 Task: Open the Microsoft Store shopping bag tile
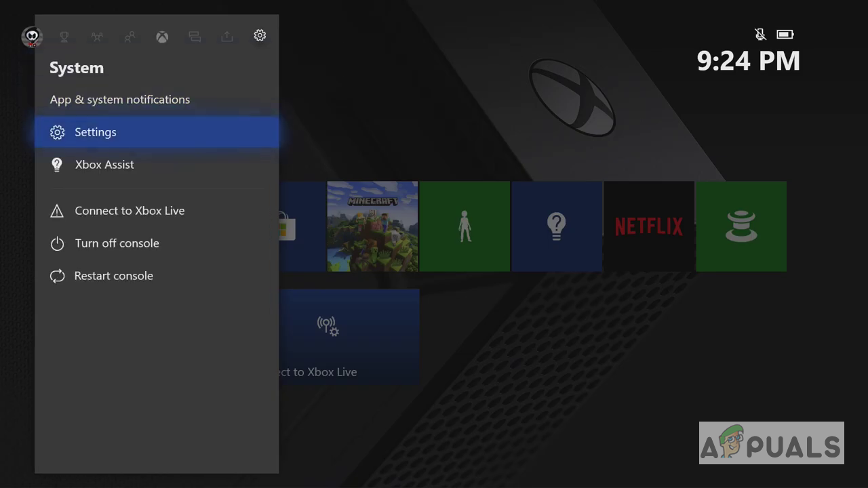(x=303, y=226)
